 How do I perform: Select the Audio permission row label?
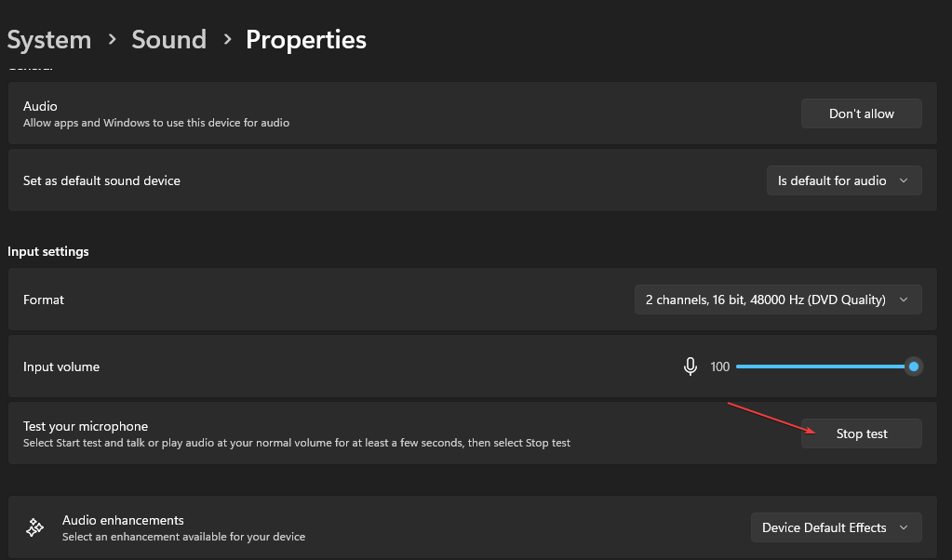coord(40,106)
